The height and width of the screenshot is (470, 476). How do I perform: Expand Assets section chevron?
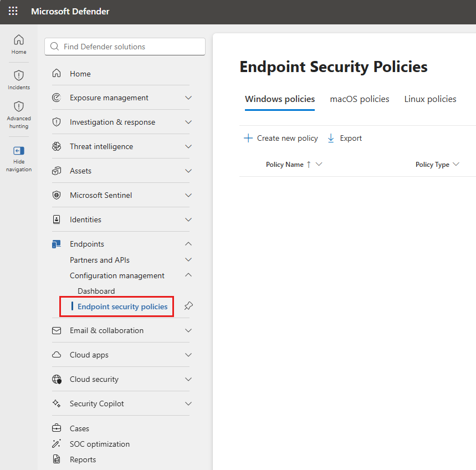click(x=188, y=171)
